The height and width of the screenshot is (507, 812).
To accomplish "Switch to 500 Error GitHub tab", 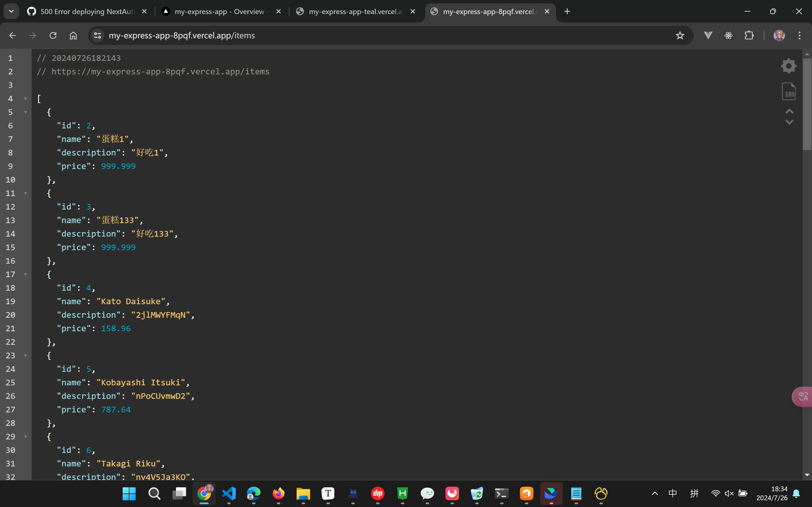I will (87, 12).
